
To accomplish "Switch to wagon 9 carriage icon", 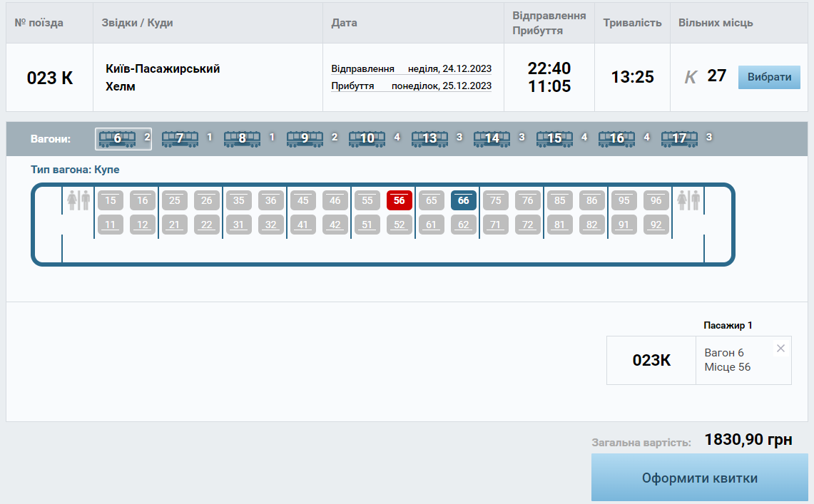I will (x=305, y=138).
